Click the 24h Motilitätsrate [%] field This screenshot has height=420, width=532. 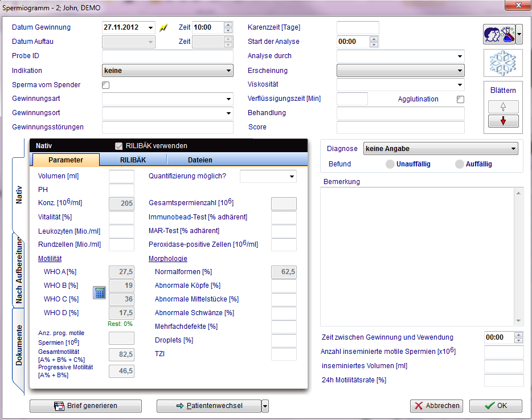pyautogui.click(x=504, y=381)
